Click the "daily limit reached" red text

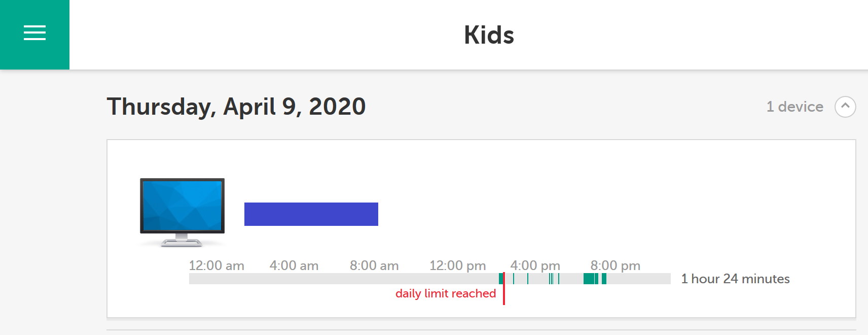click(445, 293)
